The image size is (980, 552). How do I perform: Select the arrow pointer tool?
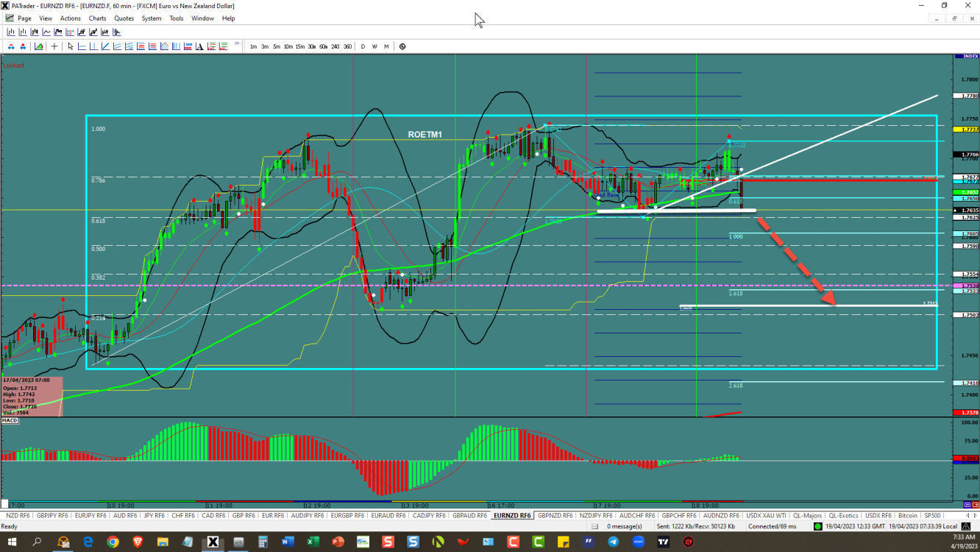71,46
